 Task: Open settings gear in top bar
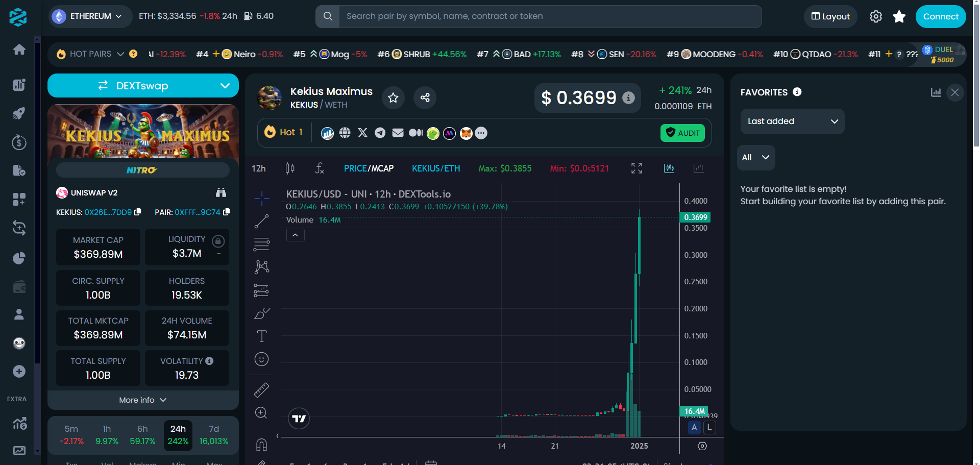[876, 16]
